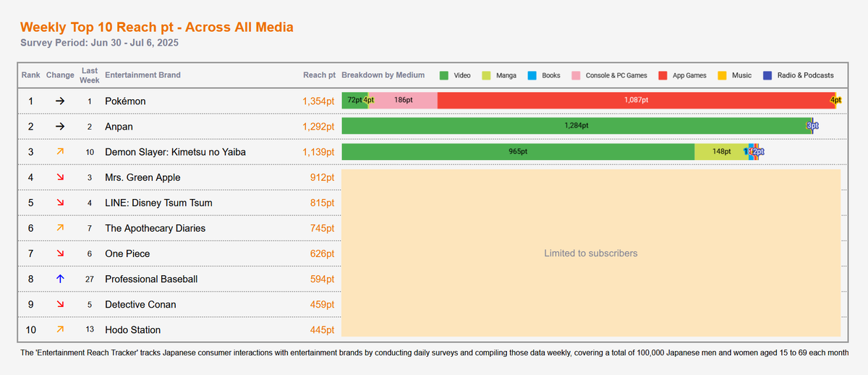868x375 pixels.
Task: Click the Radio & Podcasts legend swatch
Action: (767, 75)
